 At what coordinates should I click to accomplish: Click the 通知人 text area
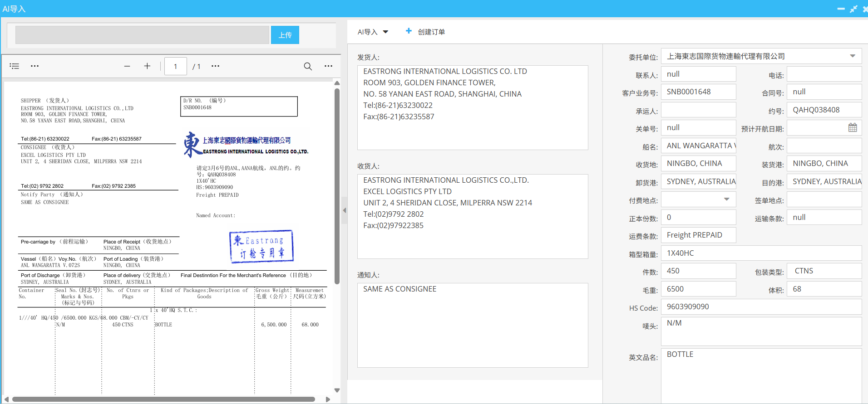[473, 325]
